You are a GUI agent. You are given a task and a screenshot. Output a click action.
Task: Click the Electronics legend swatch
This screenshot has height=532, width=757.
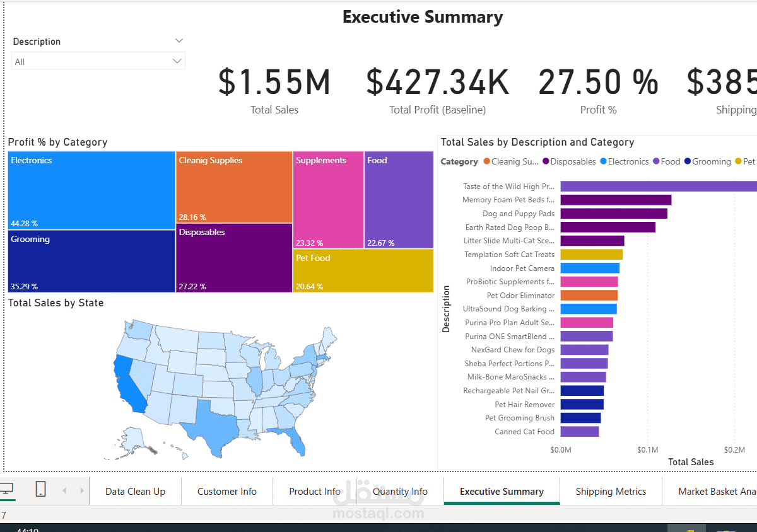pyautogui.click(x=603, y=161)
